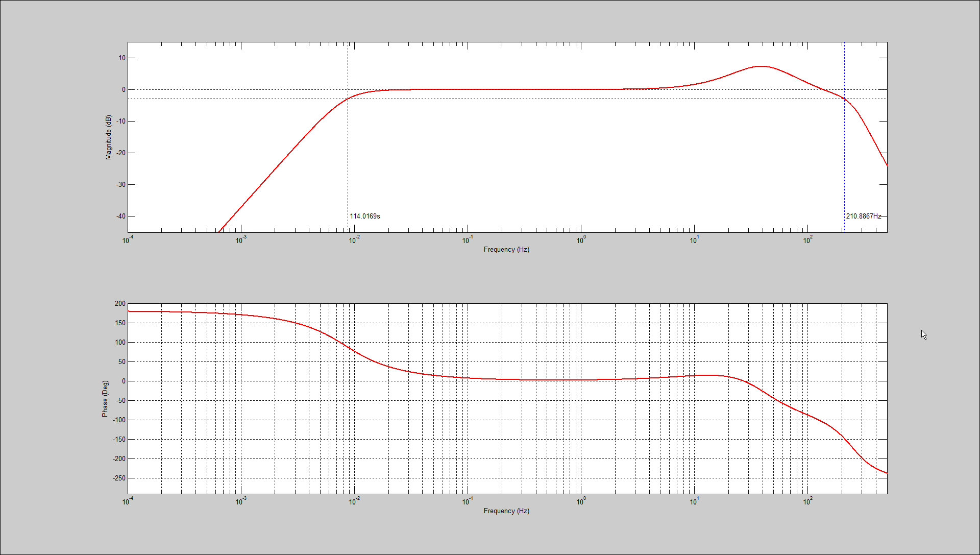Click the 10^-2 tick label under phase plot
980x555 pixels.
coord(354,501)
